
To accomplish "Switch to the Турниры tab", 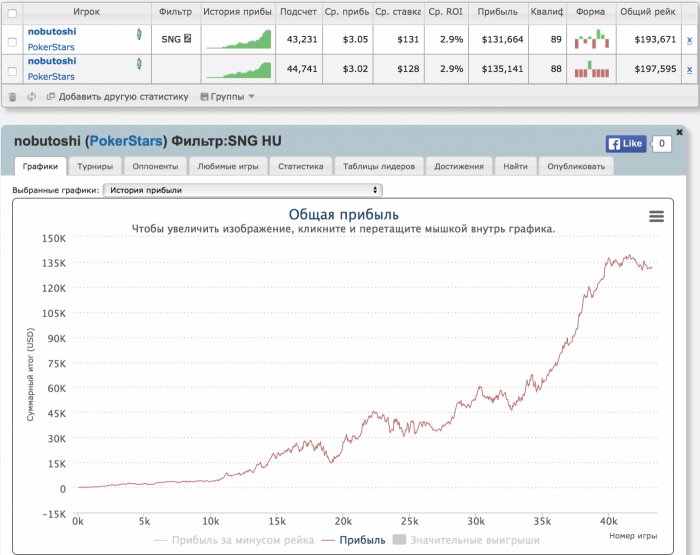I will point(95,166).
